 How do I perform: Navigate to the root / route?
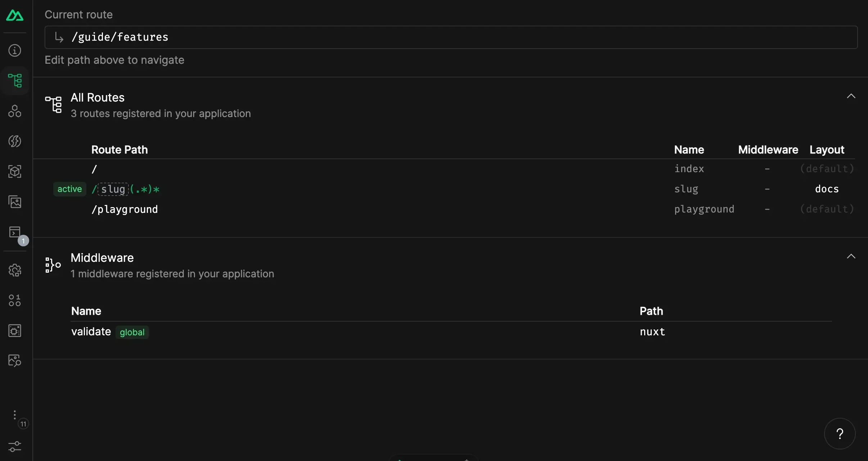(x=94, y=169)
